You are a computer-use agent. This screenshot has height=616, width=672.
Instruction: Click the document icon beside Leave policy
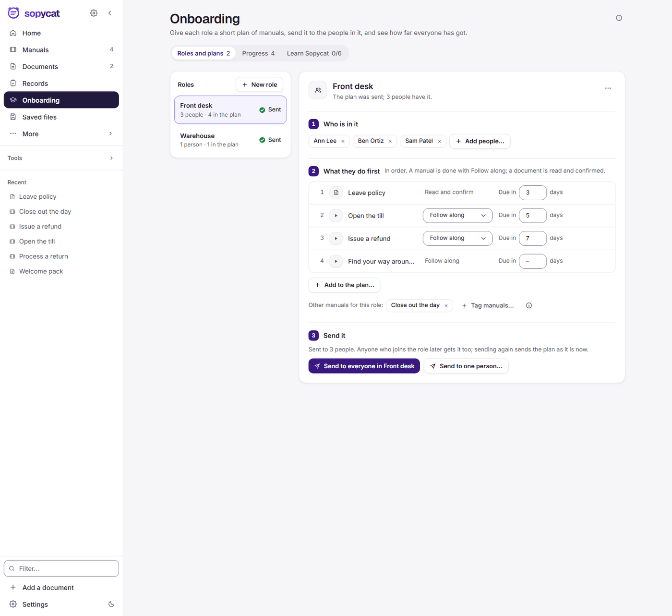[x=336, y=193]
